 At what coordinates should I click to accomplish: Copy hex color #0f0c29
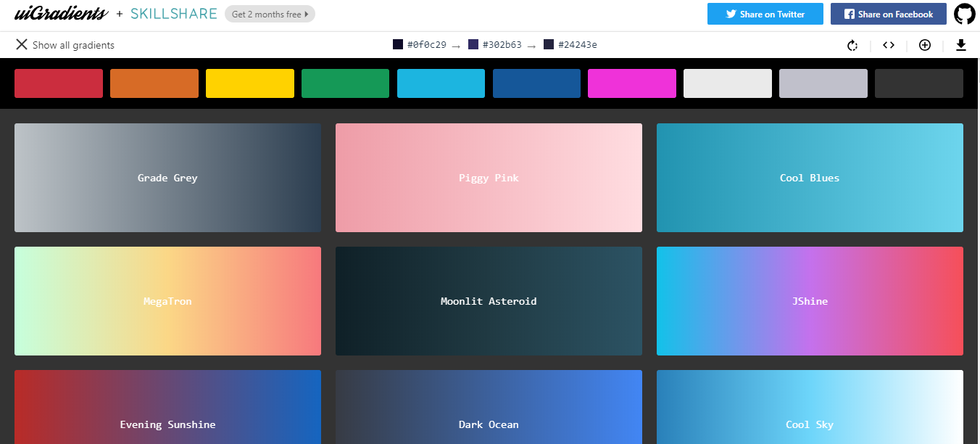pyautogui.click(x=420, y=45)
